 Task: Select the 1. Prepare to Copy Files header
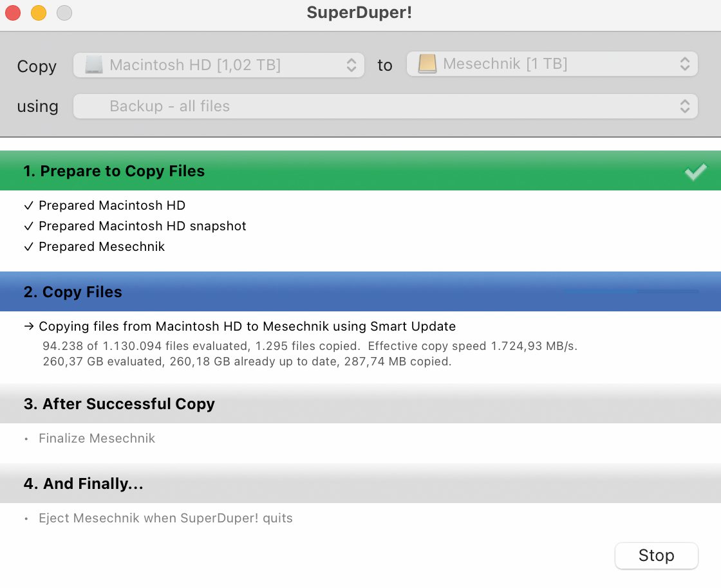360,171
